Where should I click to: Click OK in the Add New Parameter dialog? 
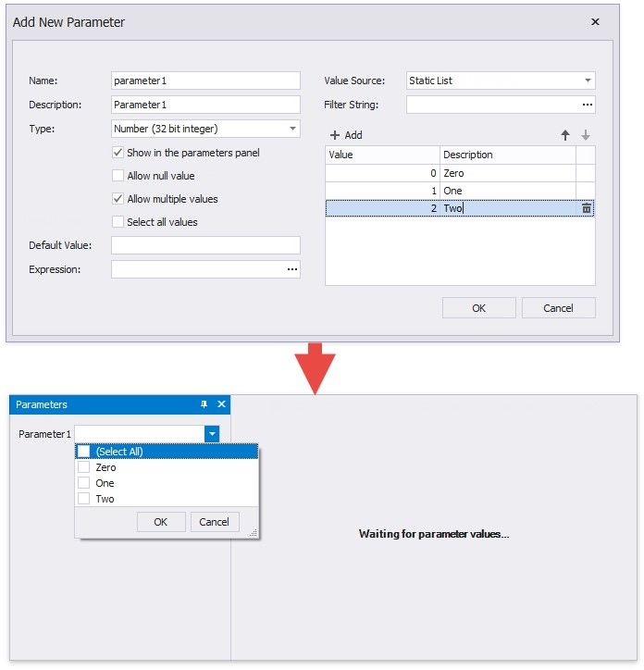coord(478,308)
